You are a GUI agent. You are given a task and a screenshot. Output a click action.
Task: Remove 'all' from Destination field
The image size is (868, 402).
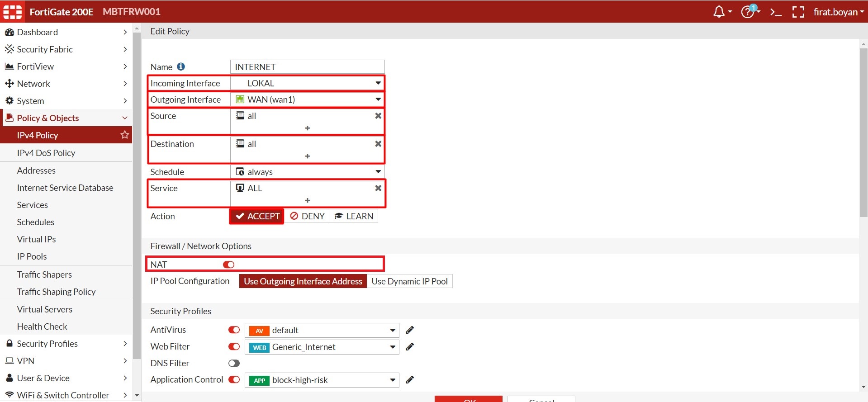point(378,144)
